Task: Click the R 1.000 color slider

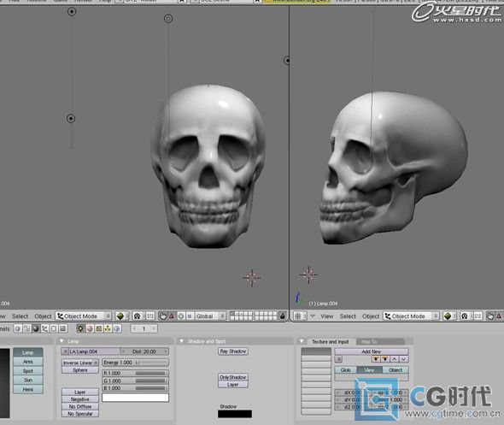Action: coord(135,373)
